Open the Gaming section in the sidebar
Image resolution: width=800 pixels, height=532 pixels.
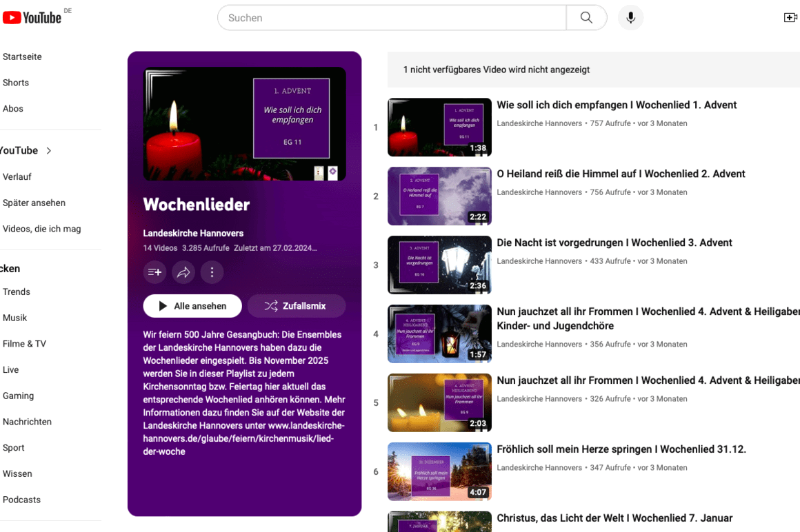point(19,396)
